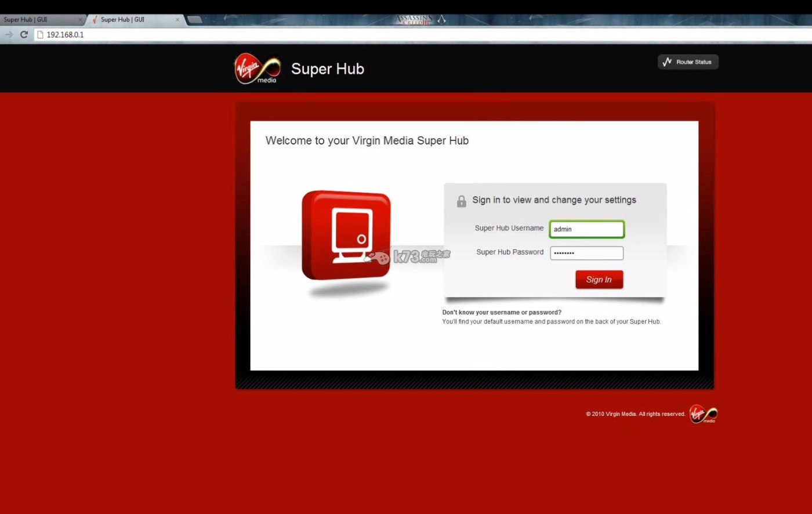Click "Don't know your username or password?" text
Screen dimensions: 812x514
point(502,312)
